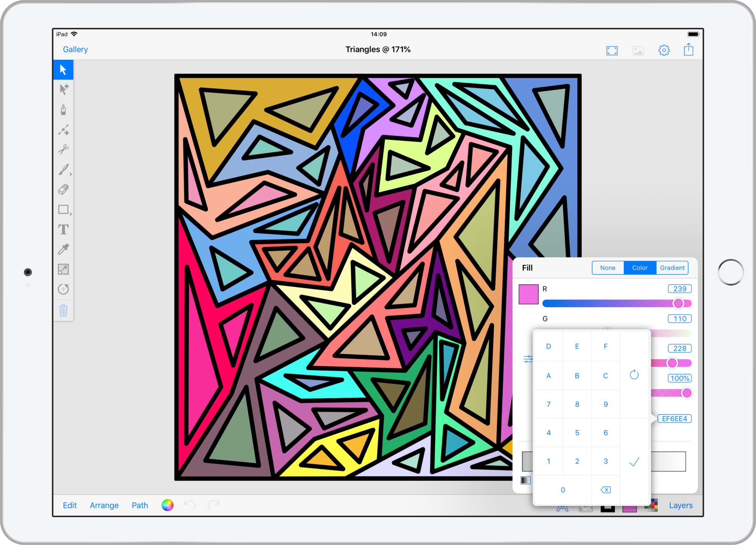Select the Add Anchor Point tool
756x545 pixels.
(x=64, y=130)
